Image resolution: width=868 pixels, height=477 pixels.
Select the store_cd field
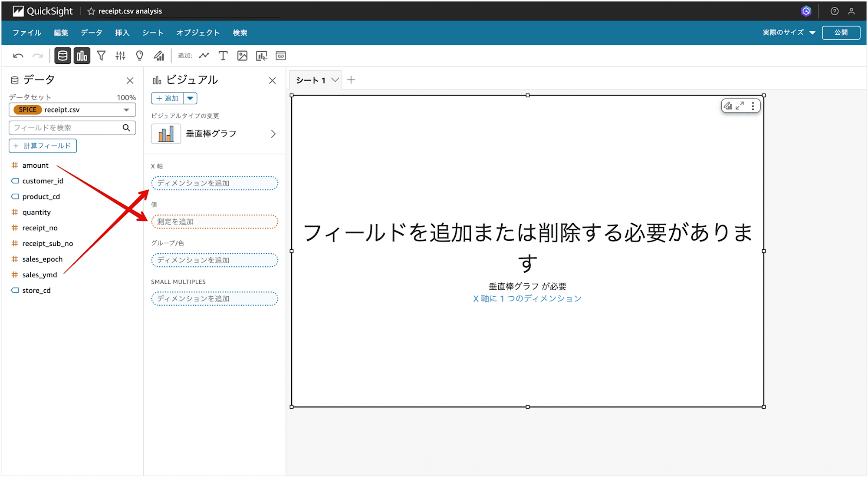(x=36, y=291)
